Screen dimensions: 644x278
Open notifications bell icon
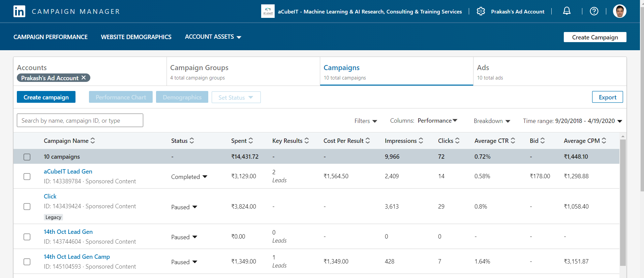point(567,11)
